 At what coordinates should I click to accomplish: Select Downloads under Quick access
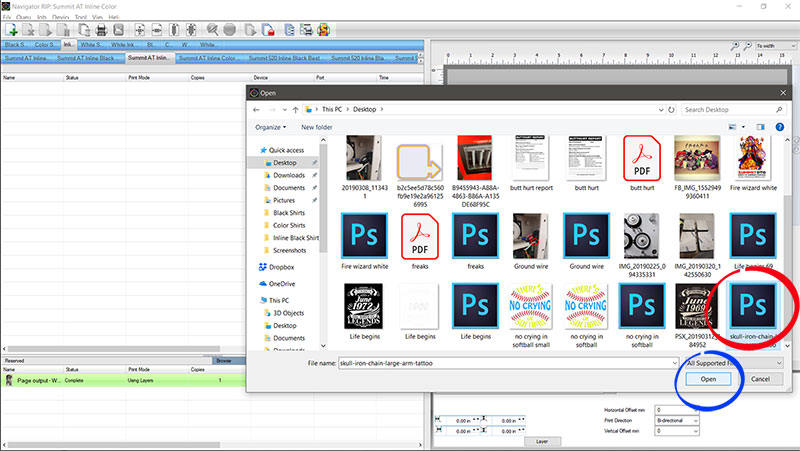(289, 175)
